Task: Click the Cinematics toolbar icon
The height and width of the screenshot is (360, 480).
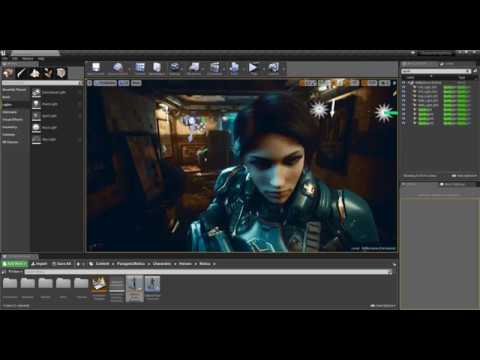Action: tap(215, 69)
